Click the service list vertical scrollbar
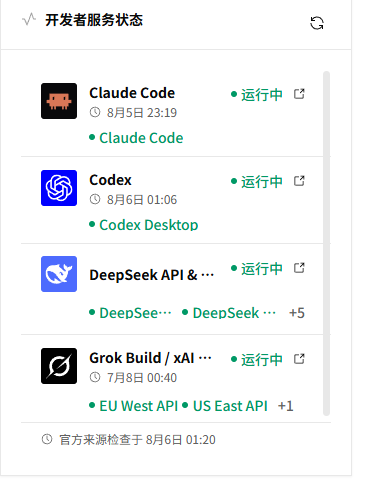Screen dimensions: 368x481 coord(326,243)
